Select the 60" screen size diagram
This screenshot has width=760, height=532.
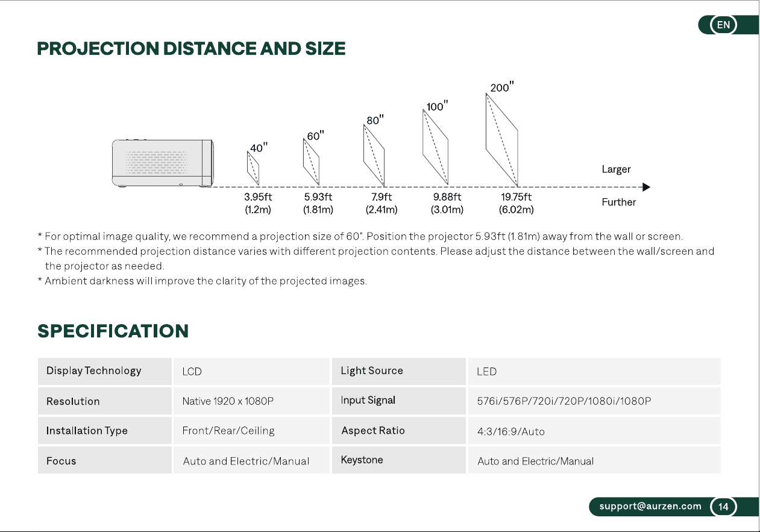pyautogui.click(x=312, y=161)
